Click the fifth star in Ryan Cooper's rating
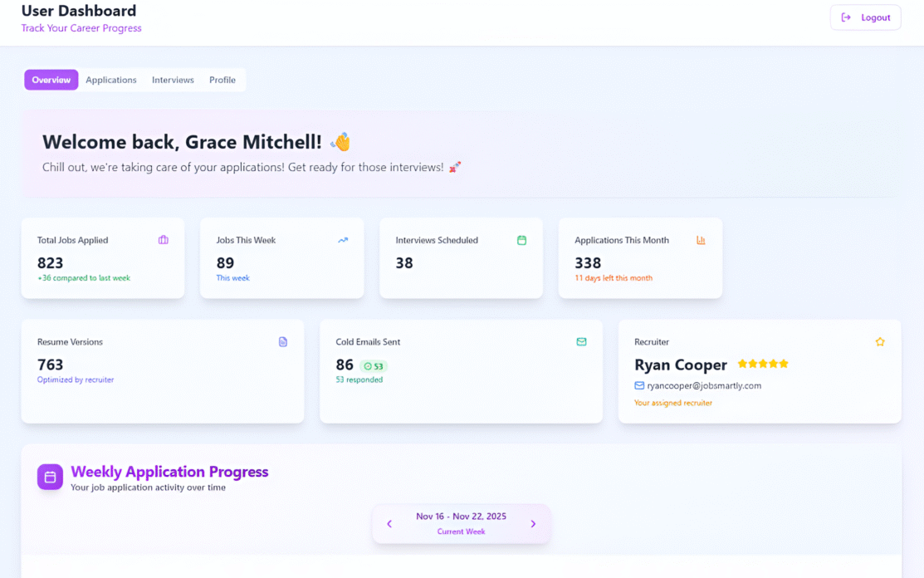This screenshot has width=924, height=578. pos(784,364)
